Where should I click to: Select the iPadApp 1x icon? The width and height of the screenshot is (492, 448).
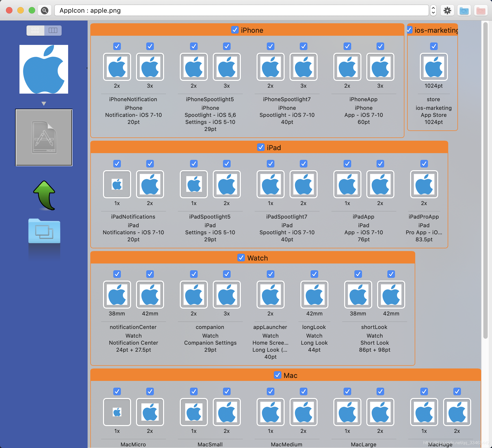point(347,184)
